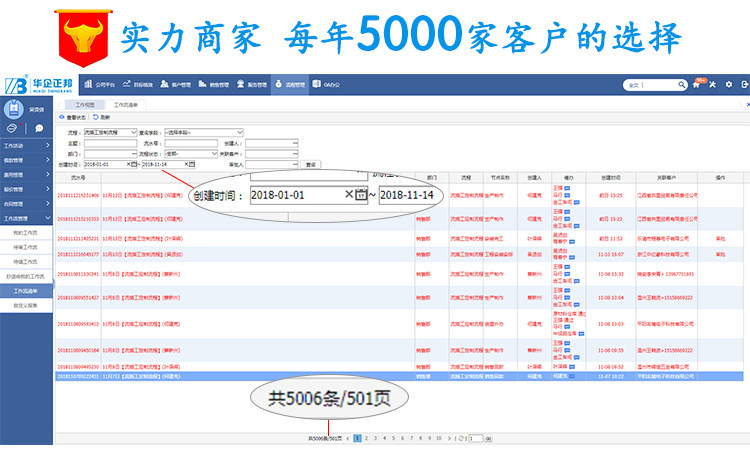This screenshot has width=750, height=464.
Task: Click the 关联客户 column header
Action: coord(666,177)
